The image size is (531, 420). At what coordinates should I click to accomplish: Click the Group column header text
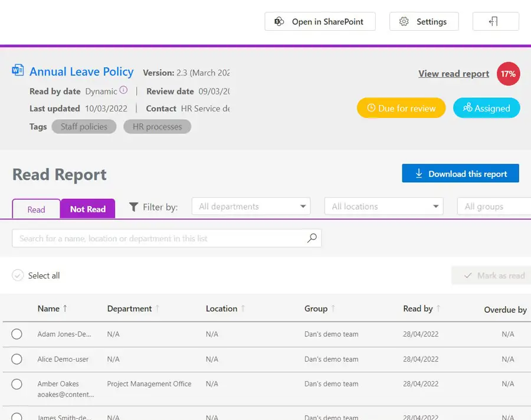(316, 309)
